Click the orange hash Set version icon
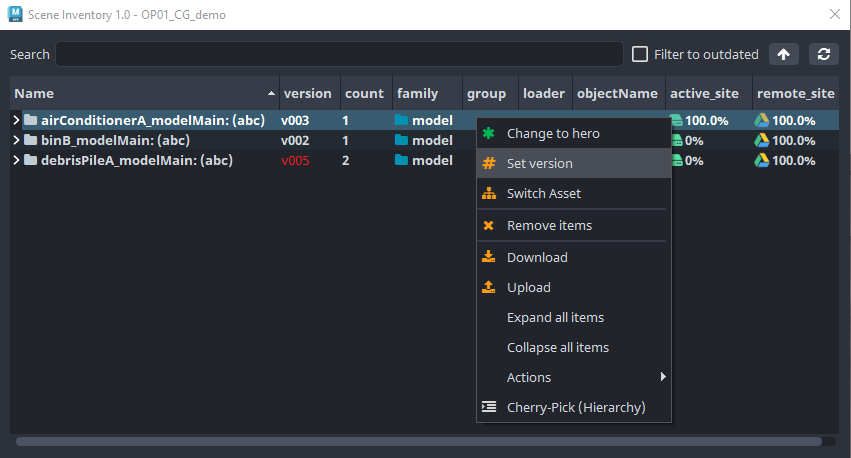The height and width of the screenshot is (458, 851). 489,163
